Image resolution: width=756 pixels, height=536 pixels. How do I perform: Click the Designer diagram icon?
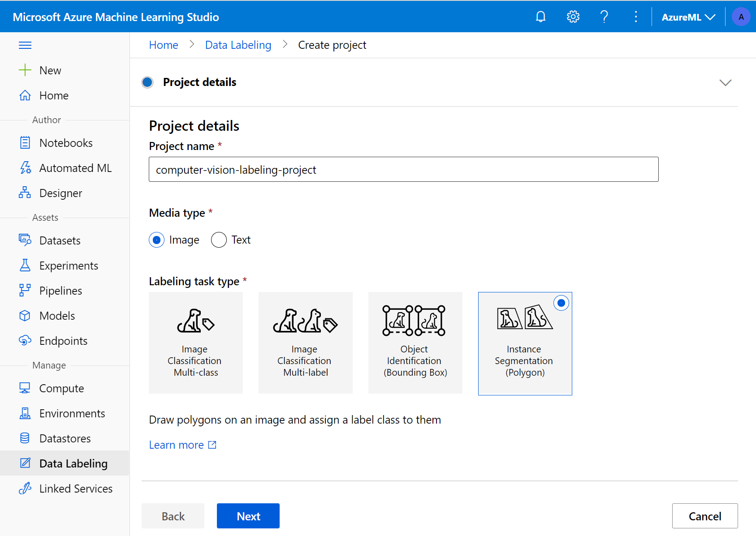pyautogui.click(x=25, y=193)
